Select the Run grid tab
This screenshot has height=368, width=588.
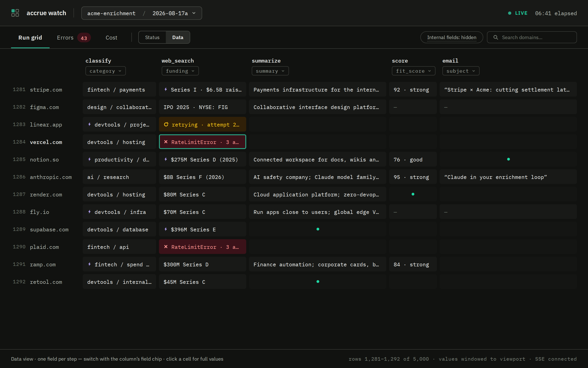tap(30, 37)
